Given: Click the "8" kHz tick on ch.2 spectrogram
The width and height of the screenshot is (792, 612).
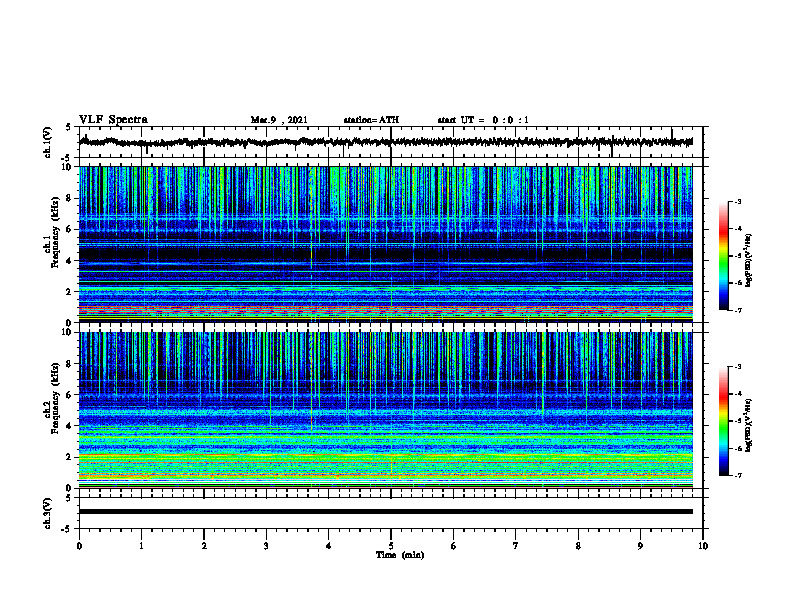Looking at the screenshot, I should (70, 364).
